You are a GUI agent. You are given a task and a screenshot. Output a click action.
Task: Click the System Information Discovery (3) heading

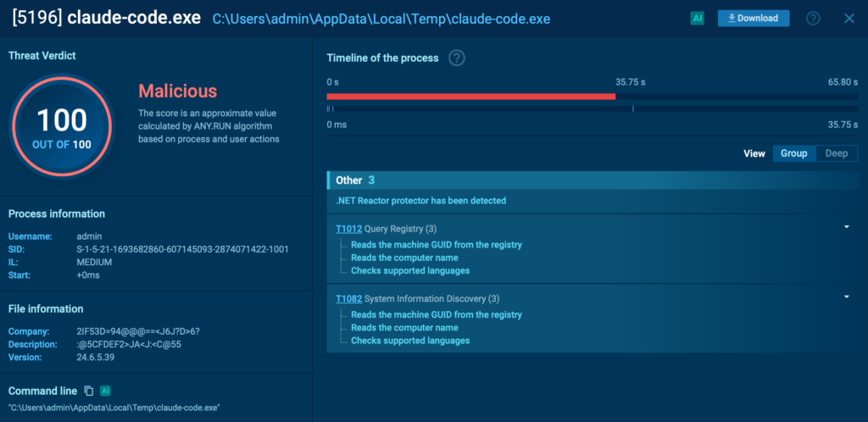click(431, 298)
